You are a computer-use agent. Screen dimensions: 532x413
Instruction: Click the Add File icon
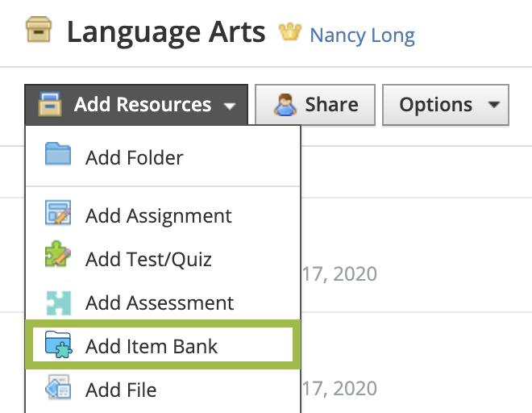[x=58, y=390]
